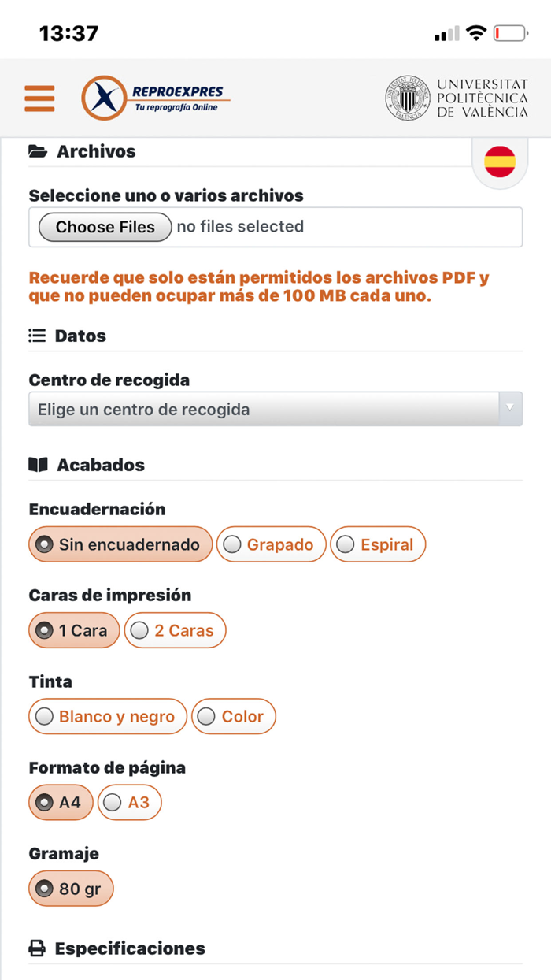Screen dimensions: 551x980
Task: Click the Choose Files button
Action: pos(104,227)
